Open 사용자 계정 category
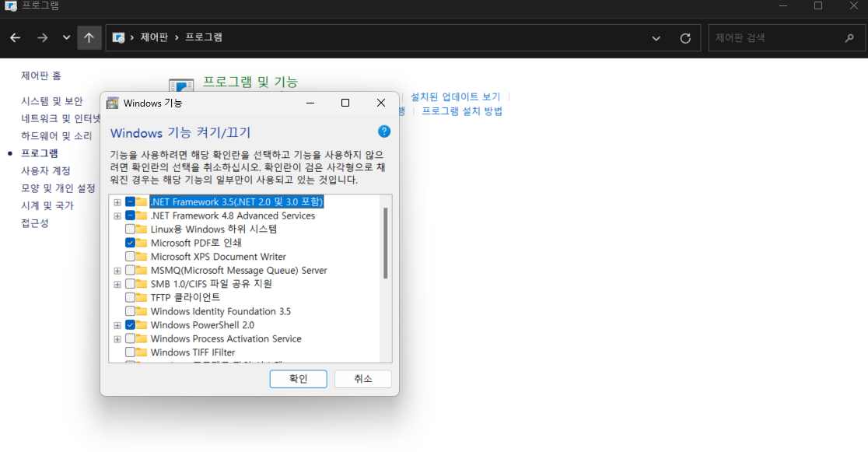 (x=45, y=170)
